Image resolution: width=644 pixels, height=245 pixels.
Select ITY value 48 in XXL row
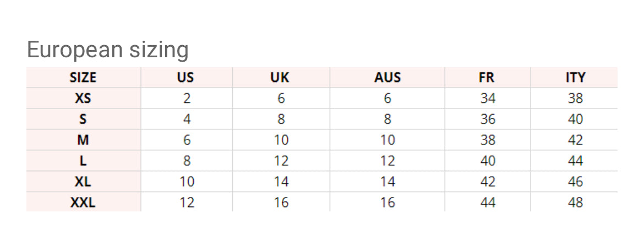[x=575, y=203]
